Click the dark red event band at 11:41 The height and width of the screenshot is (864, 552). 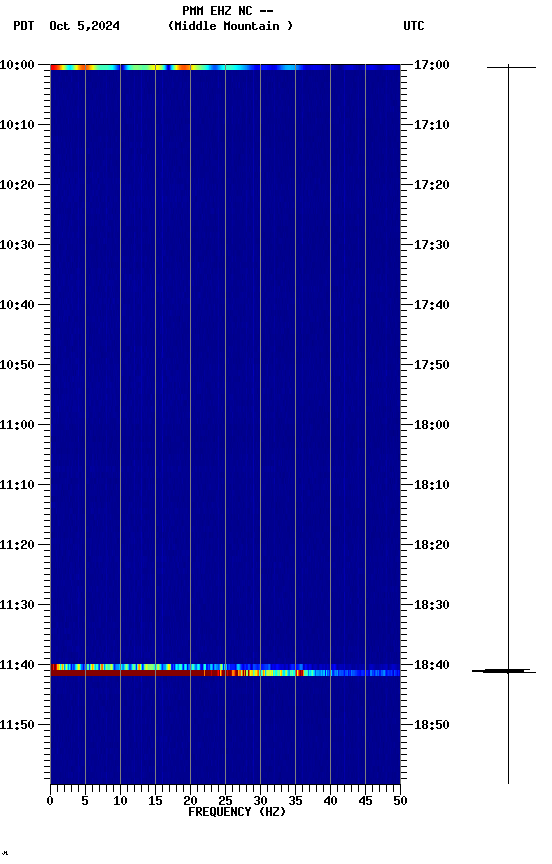pos(225,673)
